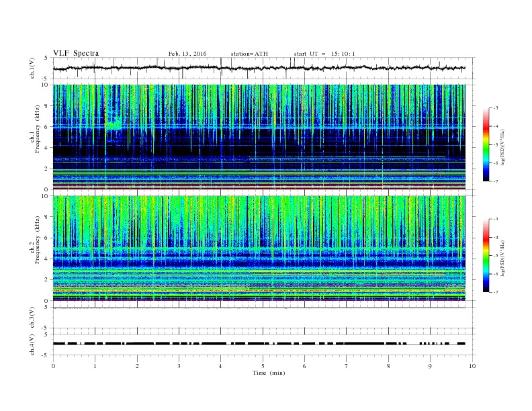Click the ch.2 spectrogram color scale bar

click(x=486, y=256)
